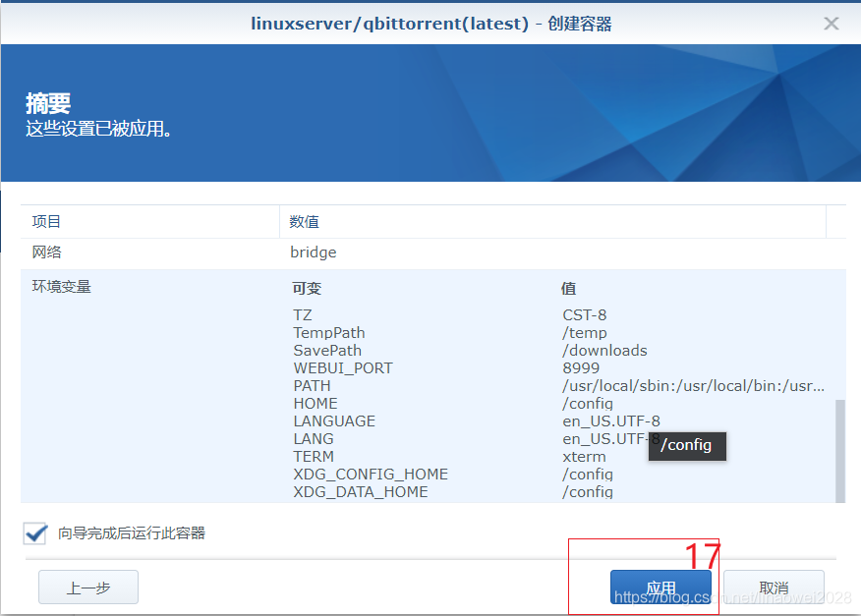861x616 pixels.
Task: Click the 摘要 summary heading
Action: [48, 103]
